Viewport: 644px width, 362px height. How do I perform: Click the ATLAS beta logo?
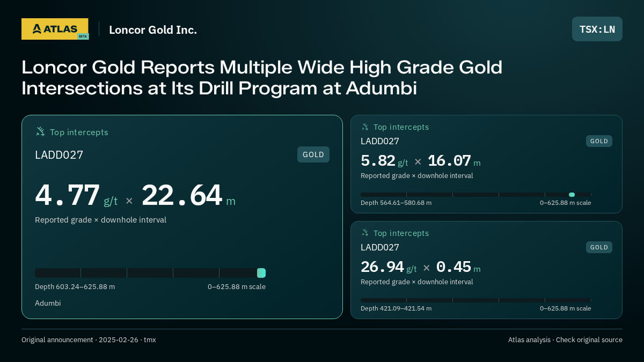point(55,29)
